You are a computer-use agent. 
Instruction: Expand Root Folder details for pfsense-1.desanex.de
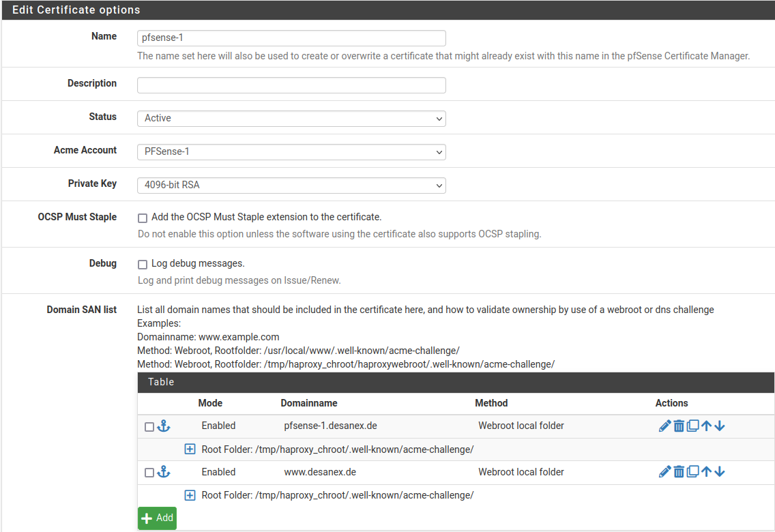pos(190,449)
